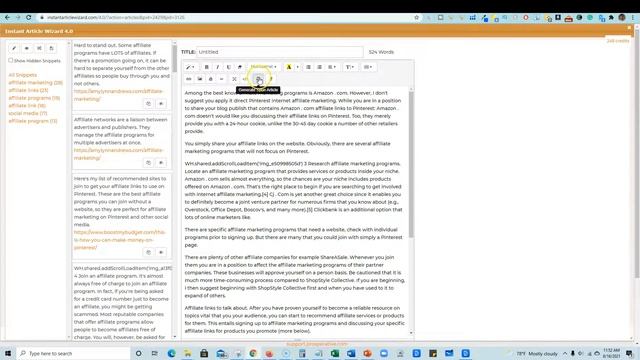Filter snippets by affiliate links (21)
The image size is (640, 360).
[28, 90]
